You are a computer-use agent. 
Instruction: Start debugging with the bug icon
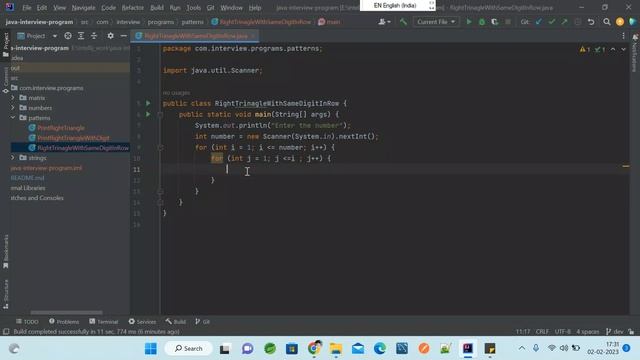(x=482, y=22)
